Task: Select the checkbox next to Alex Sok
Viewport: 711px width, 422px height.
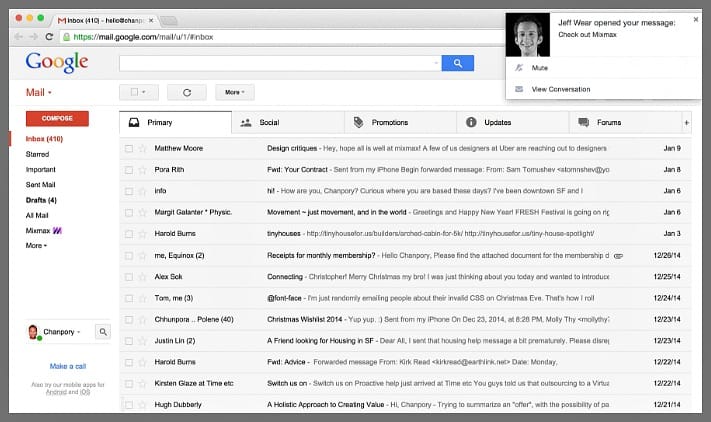Action: click(x=128, y=275)
